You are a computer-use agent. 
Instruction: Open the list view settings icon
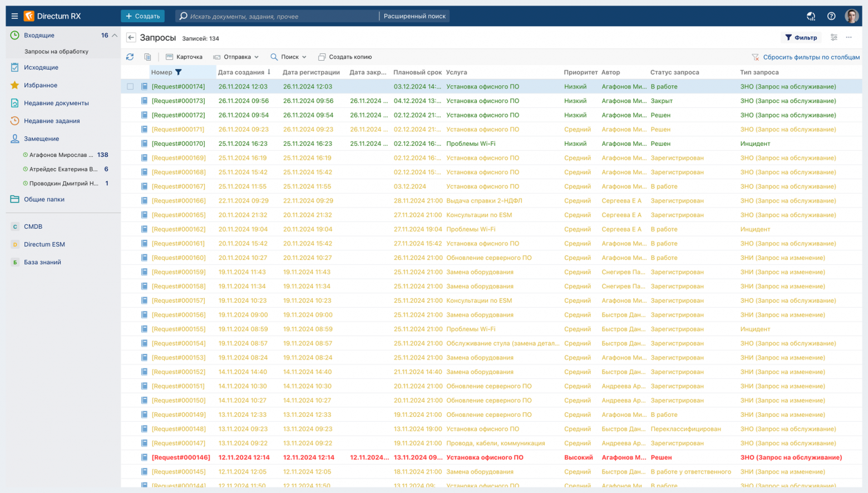click(x=834, y=37)
